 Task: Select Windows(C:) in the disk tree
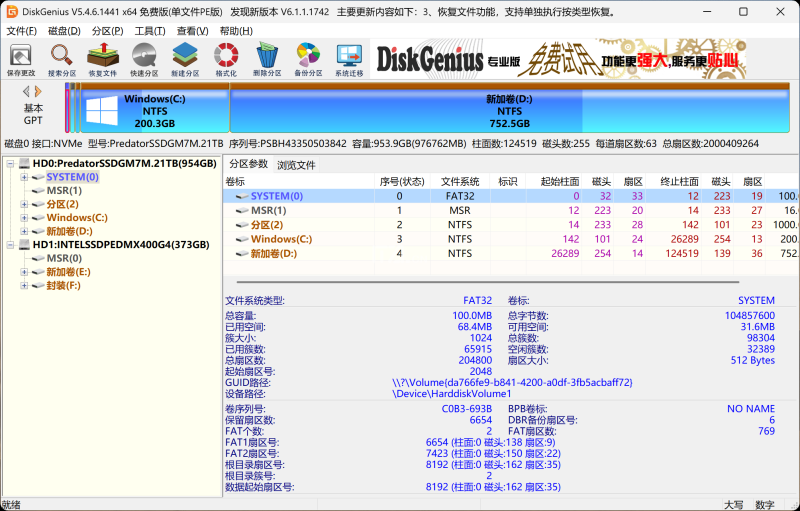[77, 218]
